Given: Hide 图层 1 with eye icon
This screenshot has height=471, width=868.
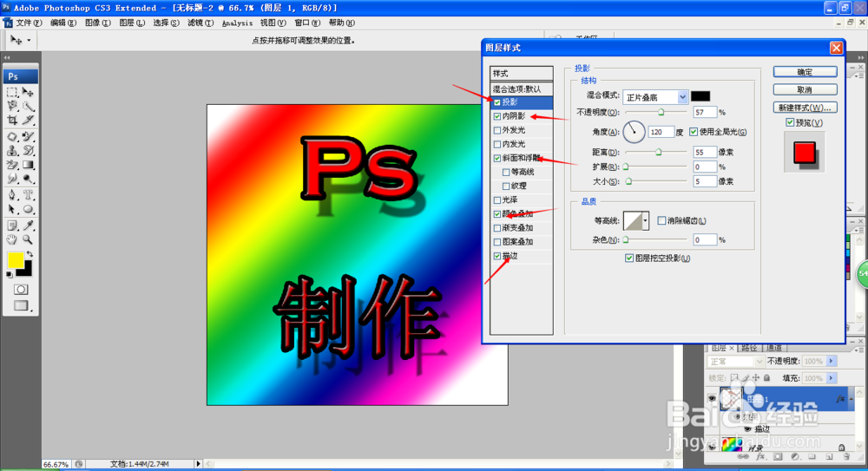Looking at the screenshot, I should [x=713, y=398].
